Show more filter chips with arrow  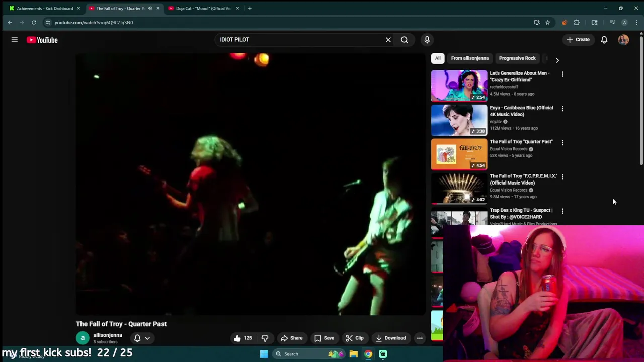[x=557, y=60]
